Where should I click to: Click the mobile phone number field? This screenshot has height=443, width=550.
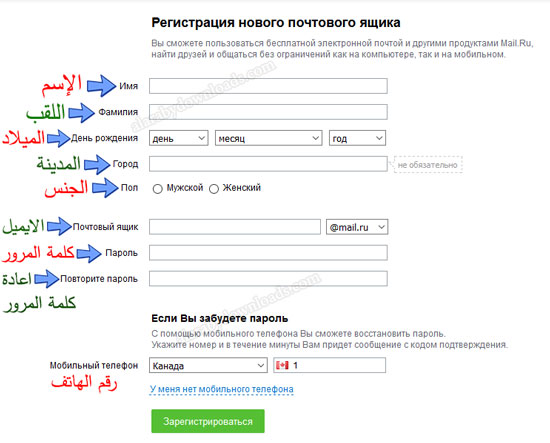tap(329, 365)
